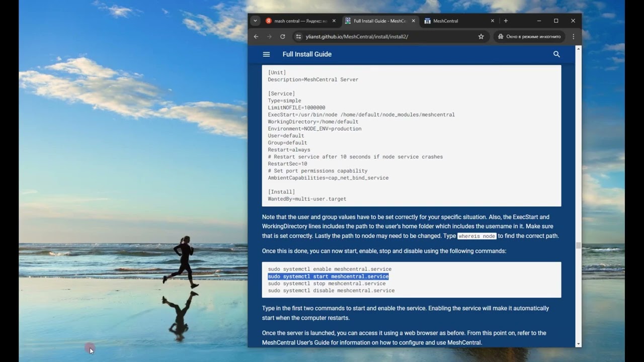Viewport: 644px width, 362px height.
Task: Click the ExecStart line in config
Action: (361, 115)
